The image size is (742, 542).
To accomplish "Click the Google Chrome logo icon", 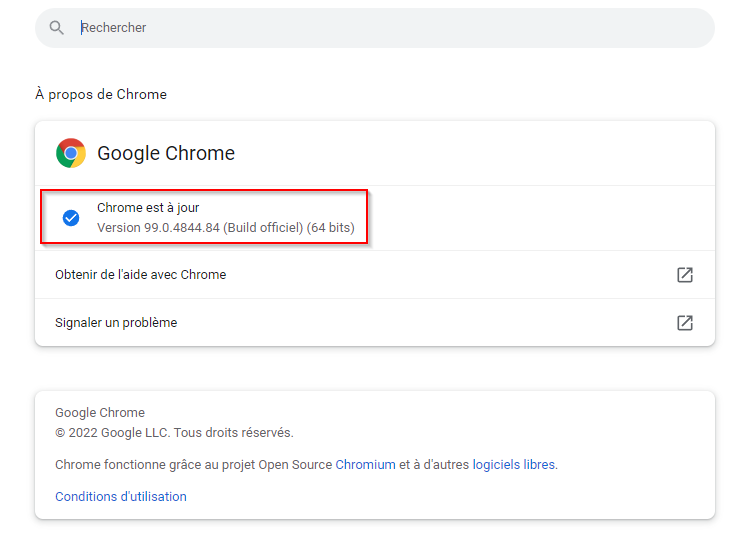I will pos(71,153).
